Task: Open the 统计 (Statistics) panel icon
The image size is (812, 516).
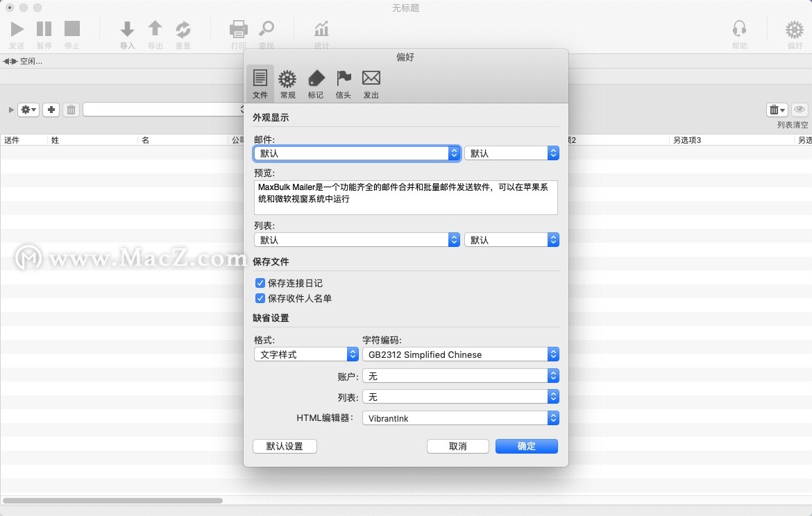Action: (x=321, y=29)
